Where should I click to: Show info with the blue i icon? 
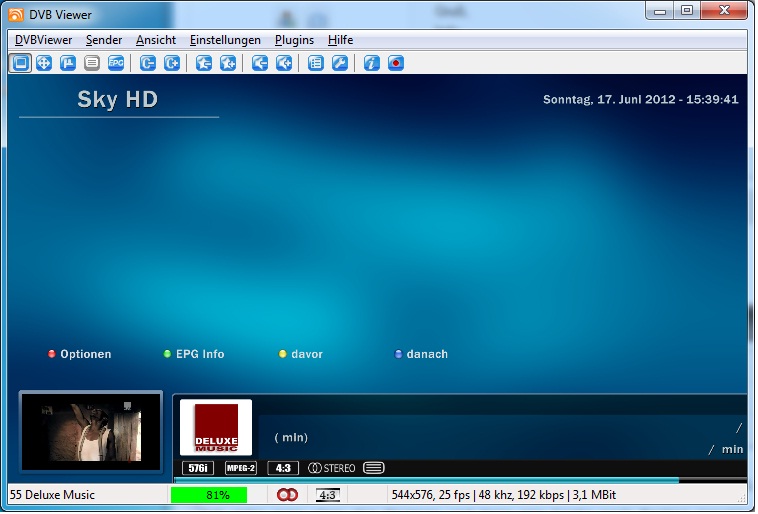[x=372, y=63]
